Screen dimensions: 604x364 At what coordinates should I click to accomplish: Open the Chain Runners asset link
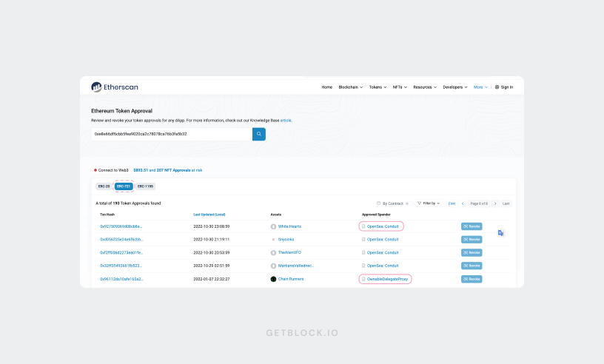click(x=291, y=279)
